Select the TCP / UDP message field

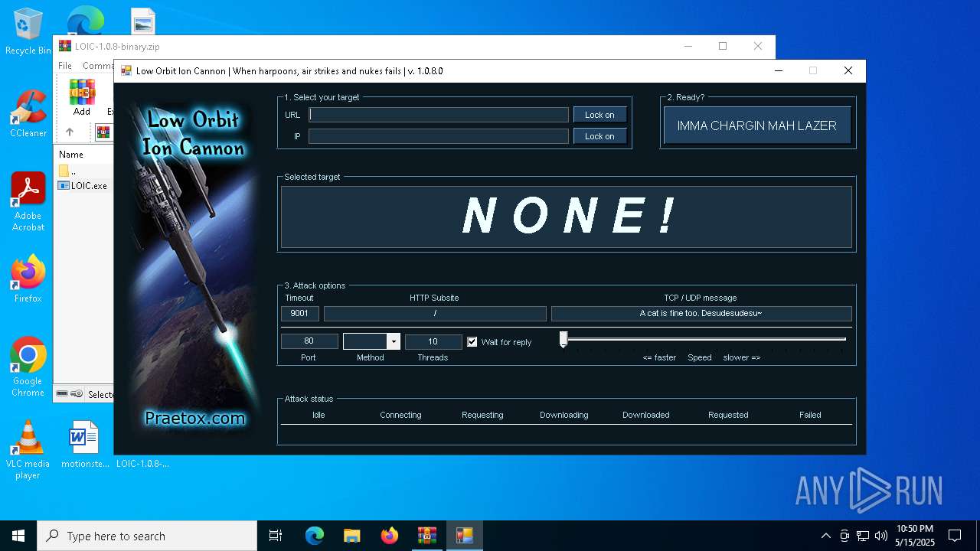[x=701, y=313]
